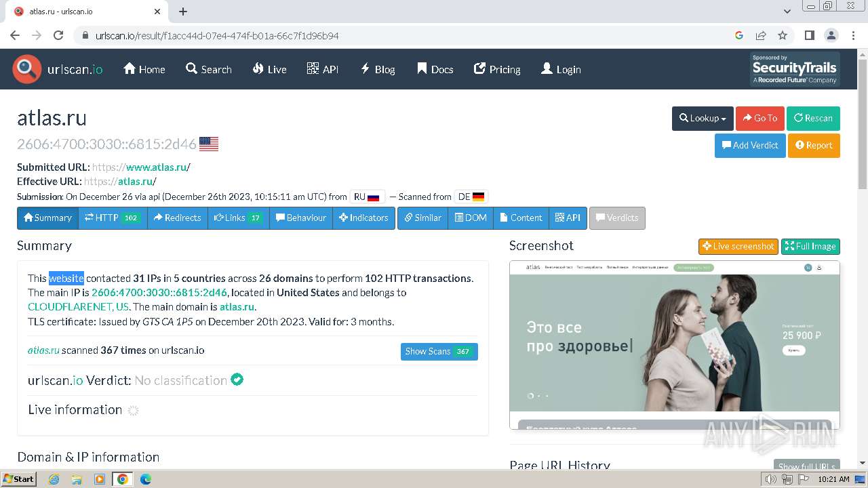Select the Redirects tab
The height and width of the screenshot is (488, 868).
(x=178, y=218)
